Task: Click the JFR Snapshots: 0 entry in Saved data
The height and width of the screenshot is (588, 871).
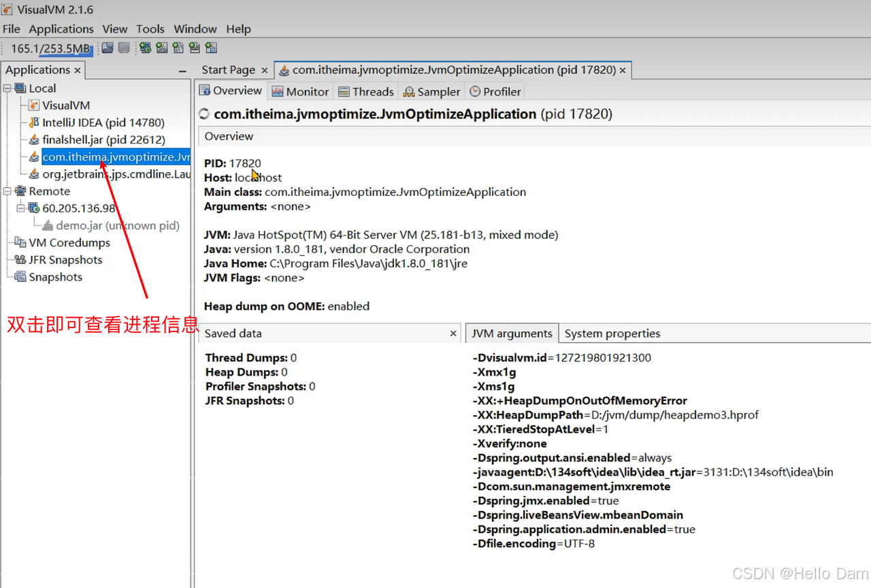Action: click(x=250, y=401)
